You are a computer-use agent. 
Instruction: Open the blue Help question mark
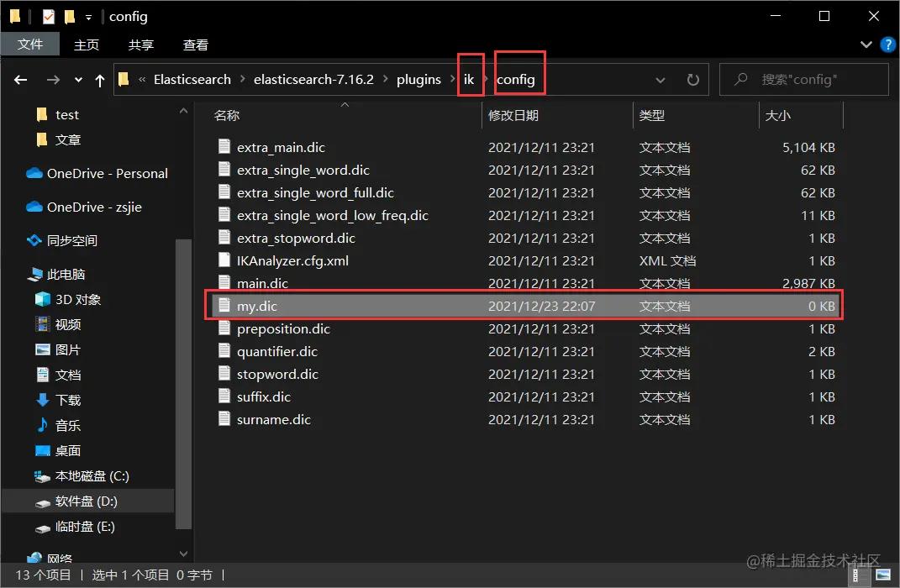(x=887, y=45)
